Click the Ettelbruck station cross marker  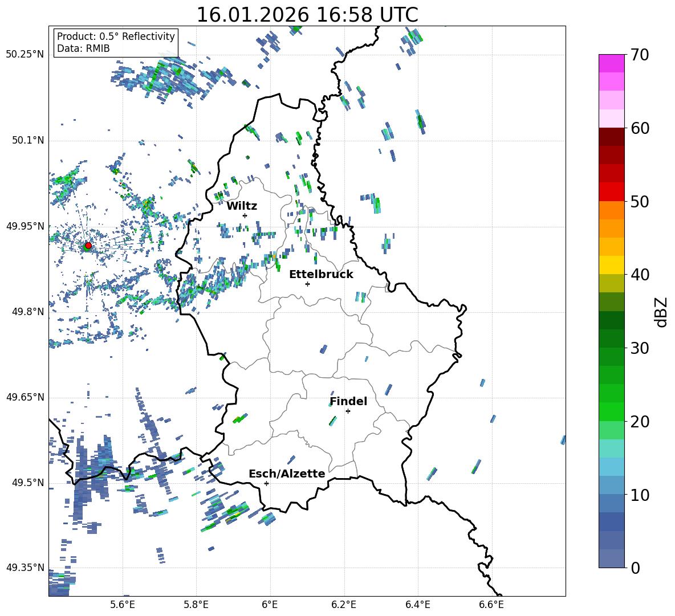pos(307,284)
